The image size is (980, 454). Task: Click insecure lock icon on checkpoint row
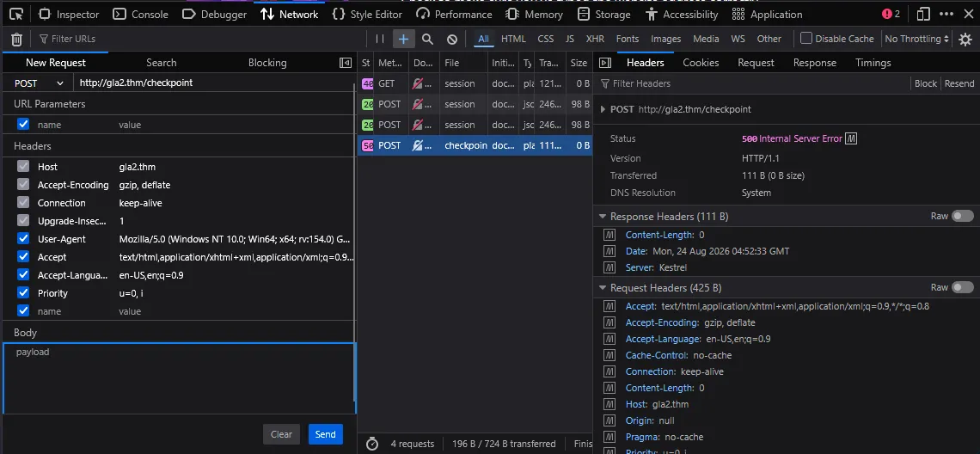[419, 145]
